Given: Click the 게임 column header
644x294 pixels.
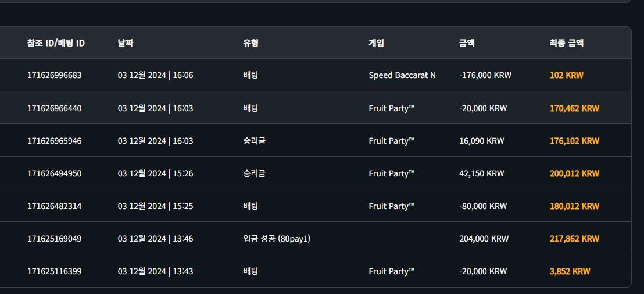Looking at the screenshot, I should click(x=376, y=42).
